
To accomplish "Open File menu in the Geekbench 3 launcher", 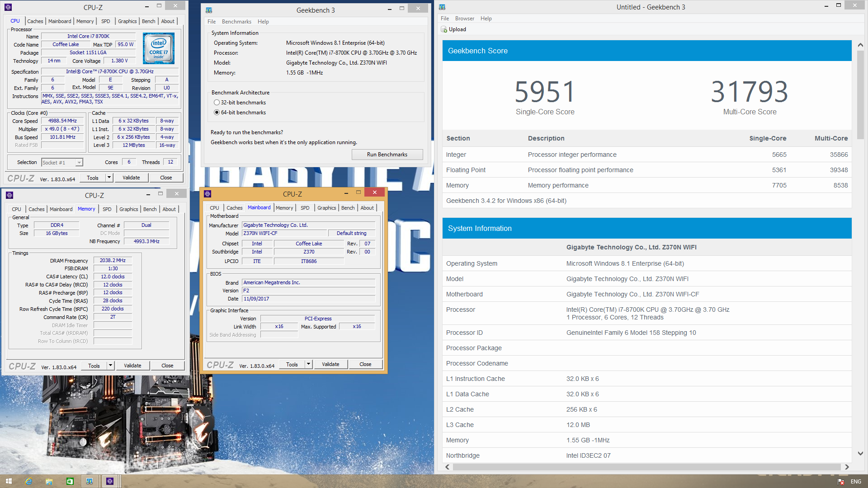I will point(212,22).
